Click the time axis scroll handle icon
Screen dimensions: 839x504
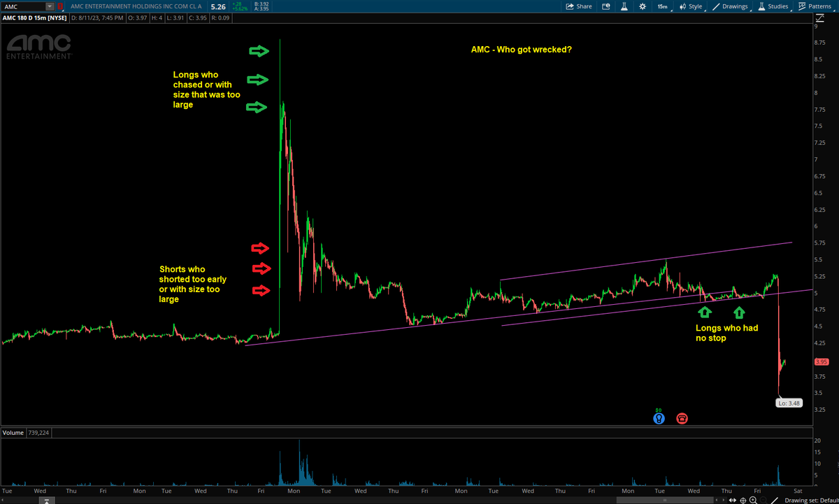(x=48, y=500)
